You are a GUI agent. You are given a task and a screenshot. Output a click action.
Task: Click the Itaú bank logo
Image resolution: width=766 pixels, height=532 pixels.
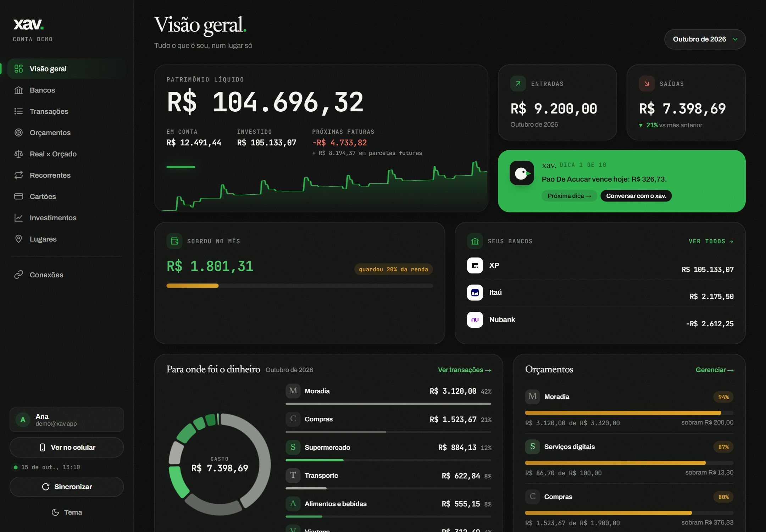coord(475,293)
